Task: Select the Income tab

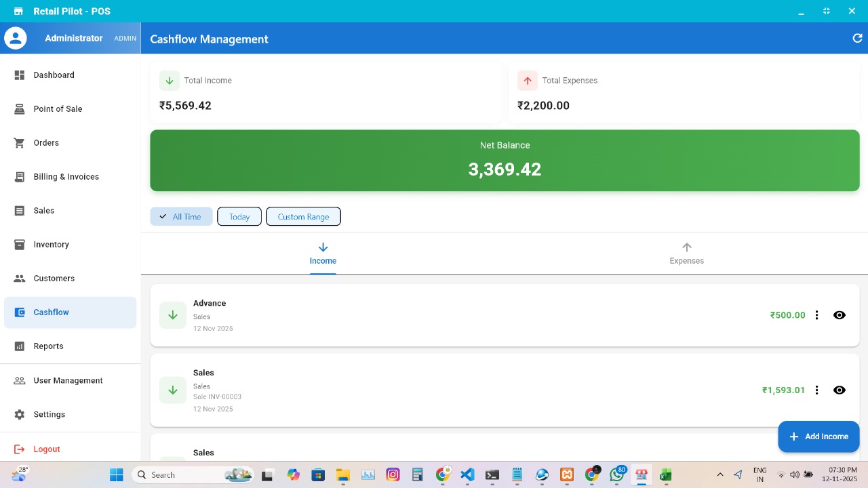Action: tap(323, 253)
